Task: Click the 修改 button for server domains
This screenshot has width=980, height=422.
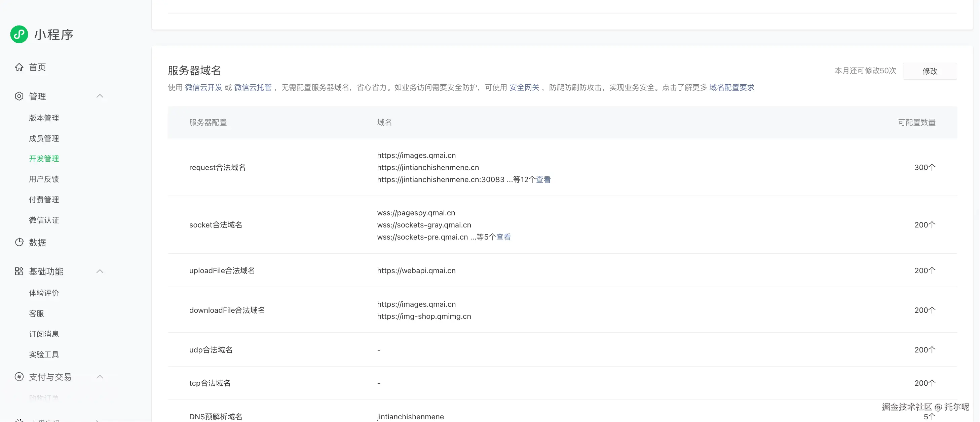Action: click(930, 71)
